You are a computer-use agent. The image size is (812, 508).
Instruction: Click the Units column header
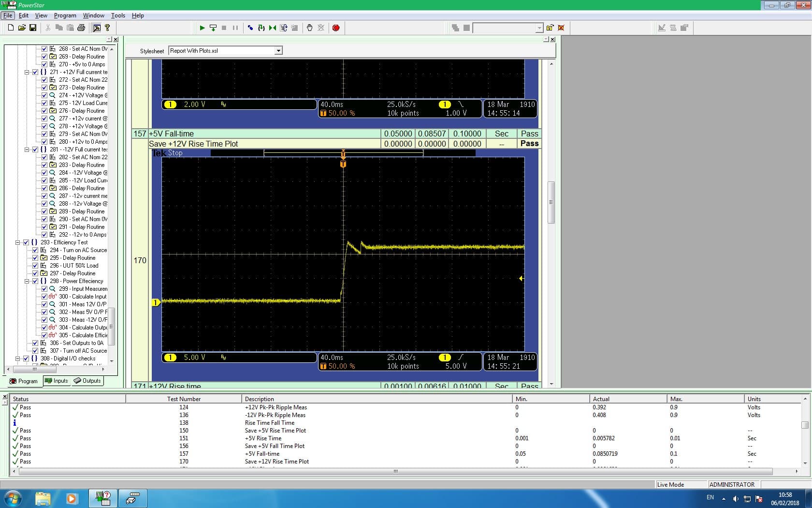[x=772, y=399]
